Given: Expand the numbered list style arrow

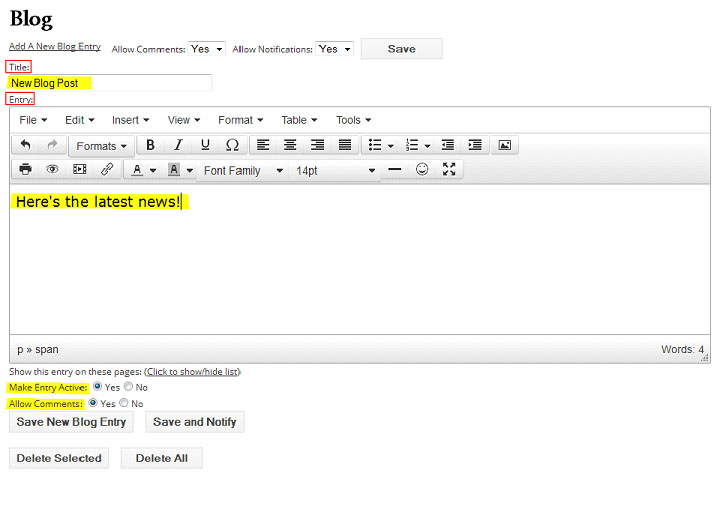Looking at the screenshot, I should [428, 146].
